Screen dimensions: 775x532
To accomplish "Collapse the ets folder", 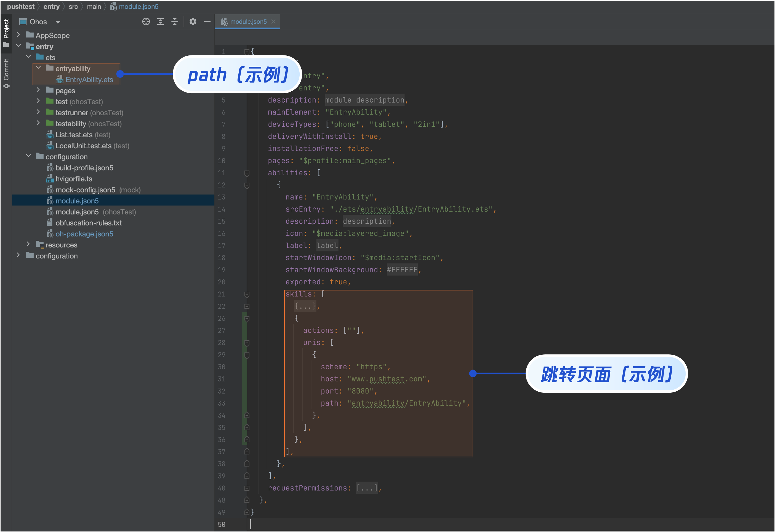I will point(28,57).
